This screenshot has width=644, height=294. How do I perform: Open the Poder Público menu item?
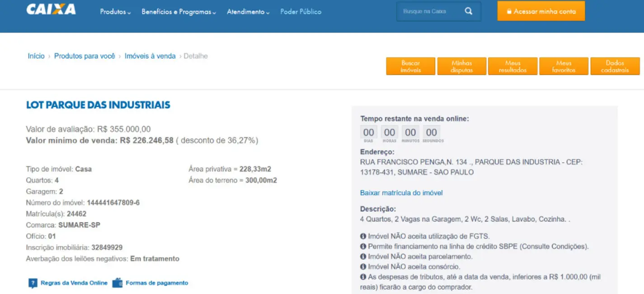coord(301,12)
